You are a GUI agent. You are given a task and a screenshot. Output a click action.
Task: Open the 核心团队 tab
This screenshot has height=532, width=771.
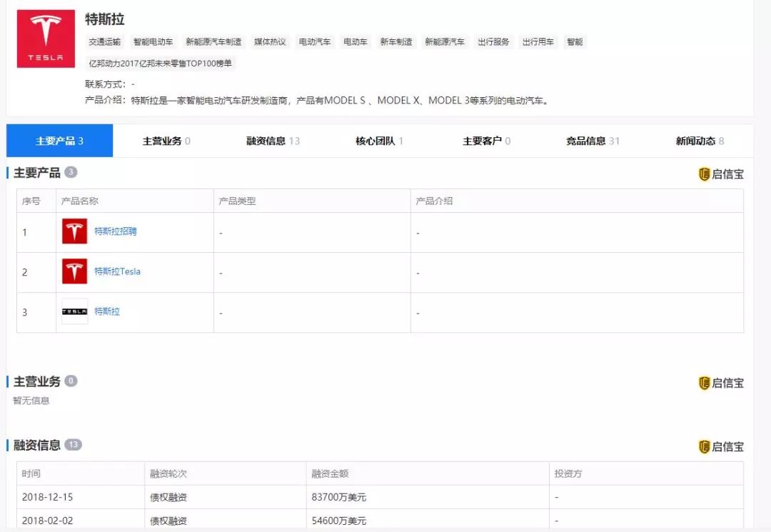pos(380,141)
